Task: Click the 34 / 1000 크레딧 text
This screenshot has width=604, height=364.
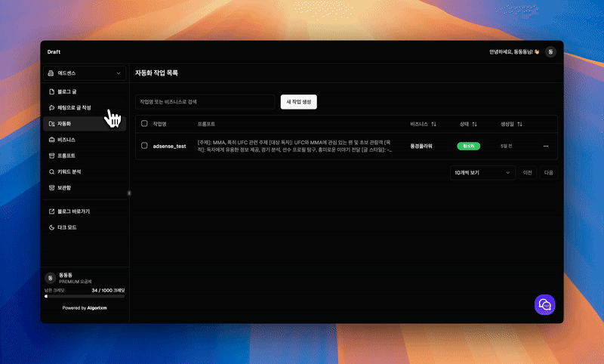Action: pyautogui.click(x=108, y=291)
